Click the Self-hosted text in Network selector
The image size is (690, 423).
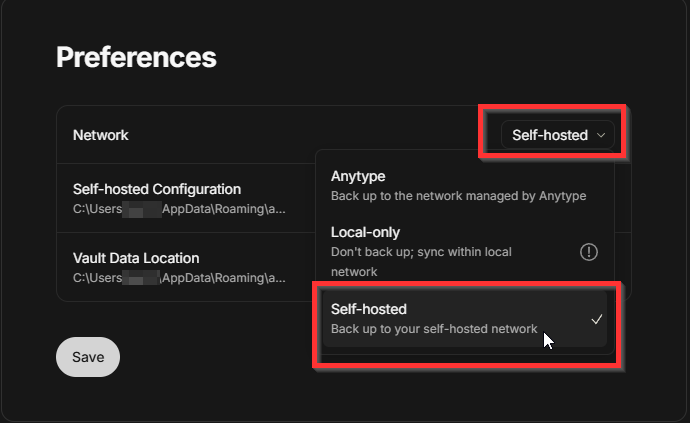(549, 134)
